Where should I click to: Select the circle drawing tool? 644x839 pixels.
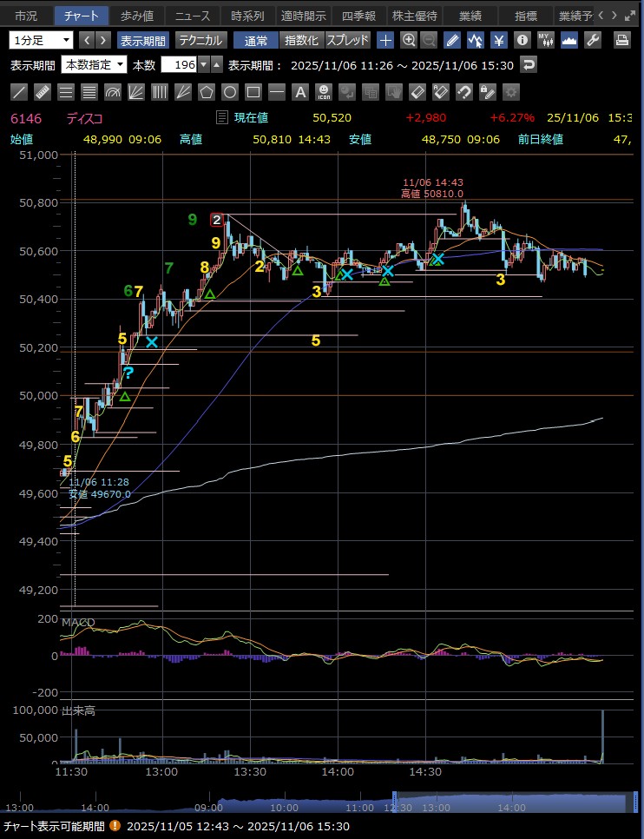coord(229,92)
